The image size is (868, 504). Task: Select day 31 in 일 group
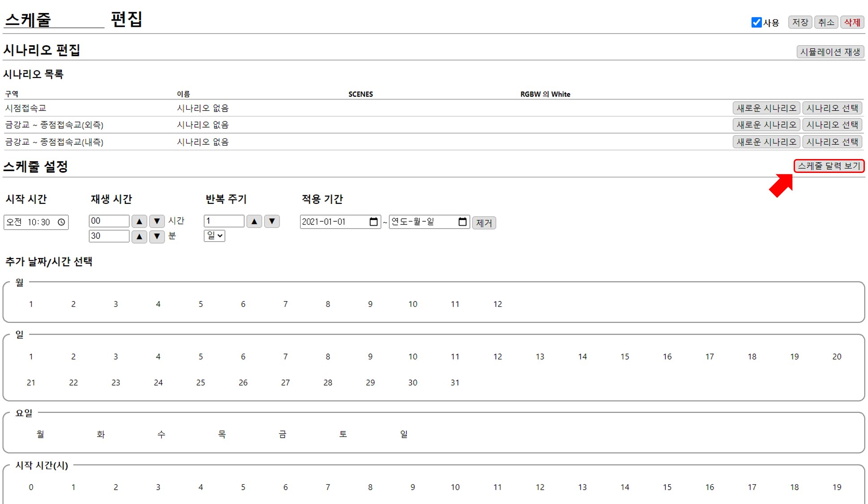click(455, 383)
